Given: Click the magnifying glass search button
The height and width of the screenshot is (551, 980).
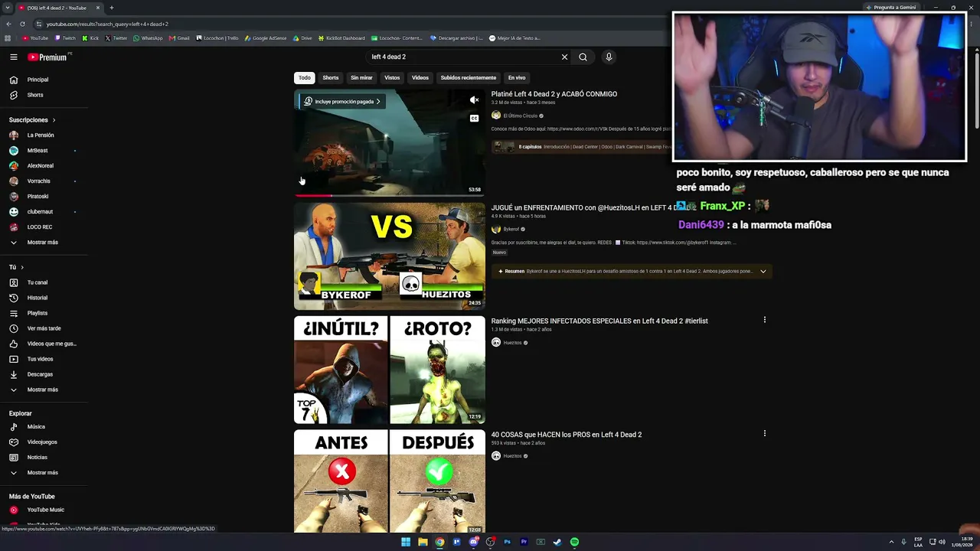Looking at the screenshot, I should [x=583, y=57].
